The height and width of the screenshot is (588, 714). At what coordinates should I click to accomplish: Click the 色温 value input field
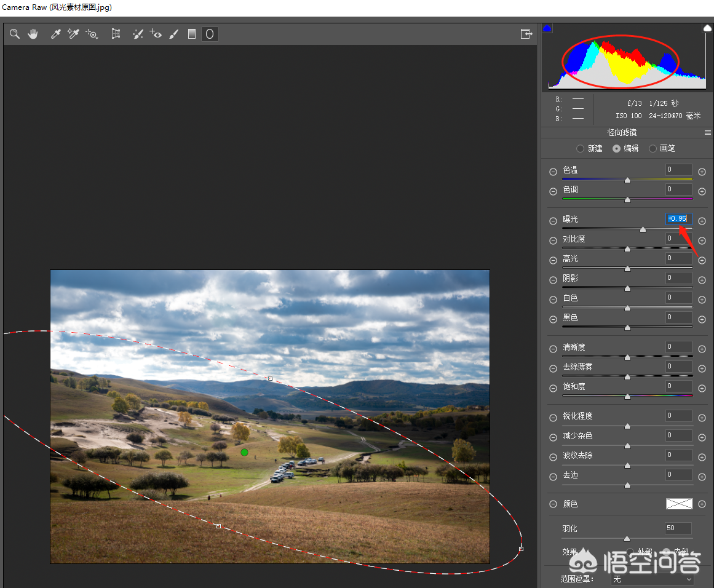tap(678, 169)
